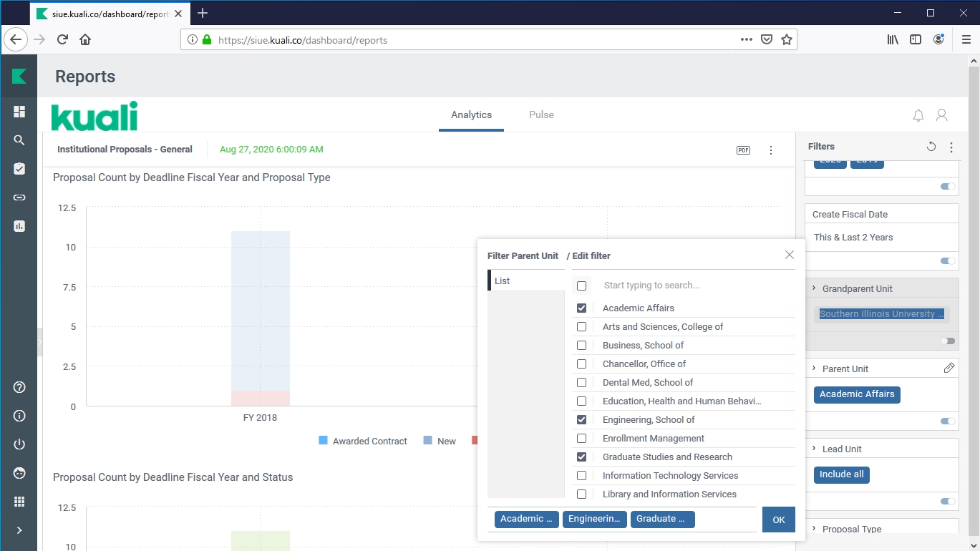Screen dimensions: 980x551
Task: Switch to the Pulse tab
Action: [541, 115]
